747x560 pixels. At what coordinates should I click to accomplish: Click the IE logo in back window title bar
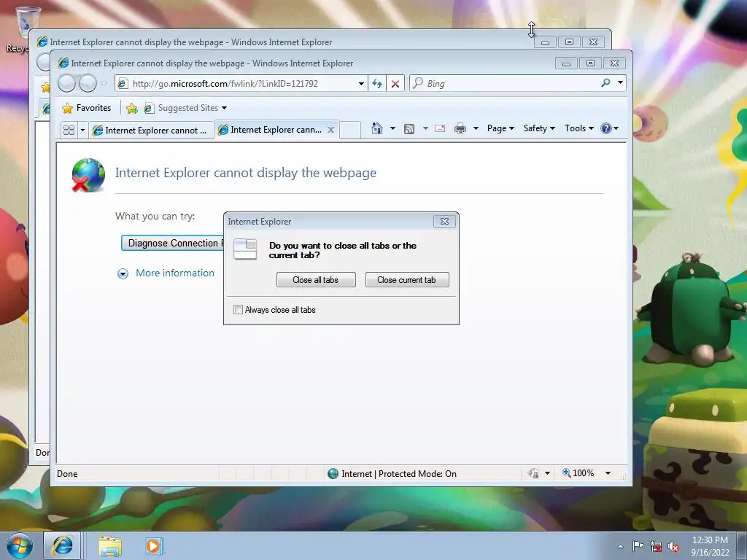click(x=42, y=42)
